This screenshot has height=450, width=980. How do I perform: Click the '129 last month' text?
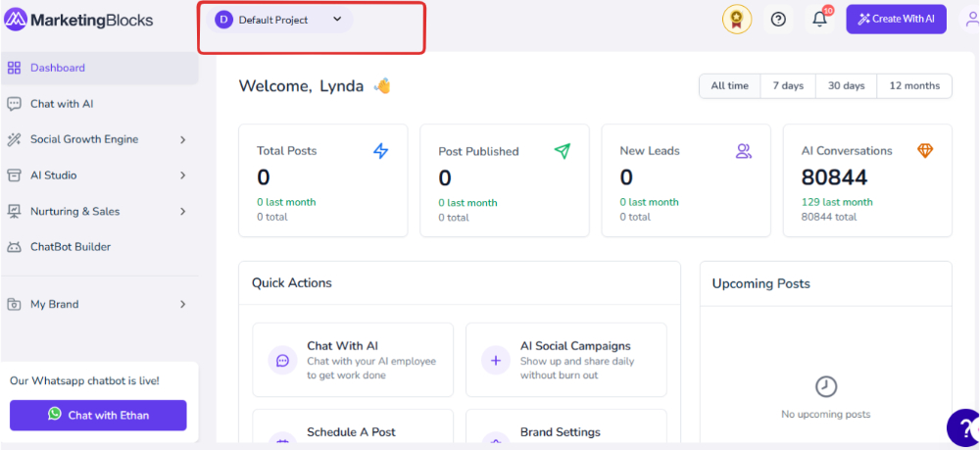coord(837,202)
